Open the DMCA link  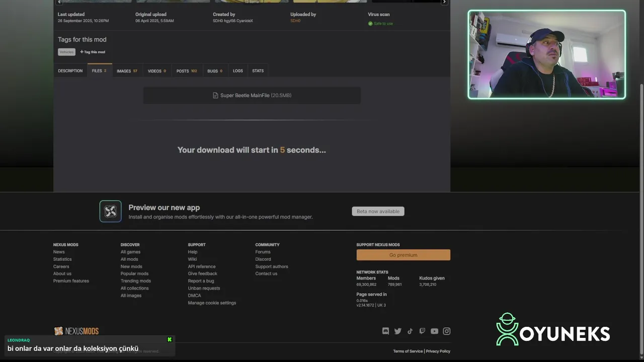pos(194,296)
